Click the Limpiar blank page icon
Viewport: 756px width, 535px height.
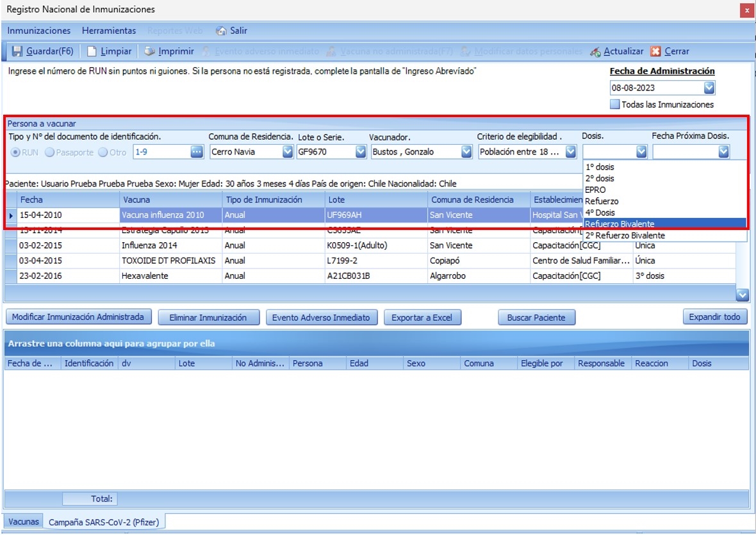(92, 51)
